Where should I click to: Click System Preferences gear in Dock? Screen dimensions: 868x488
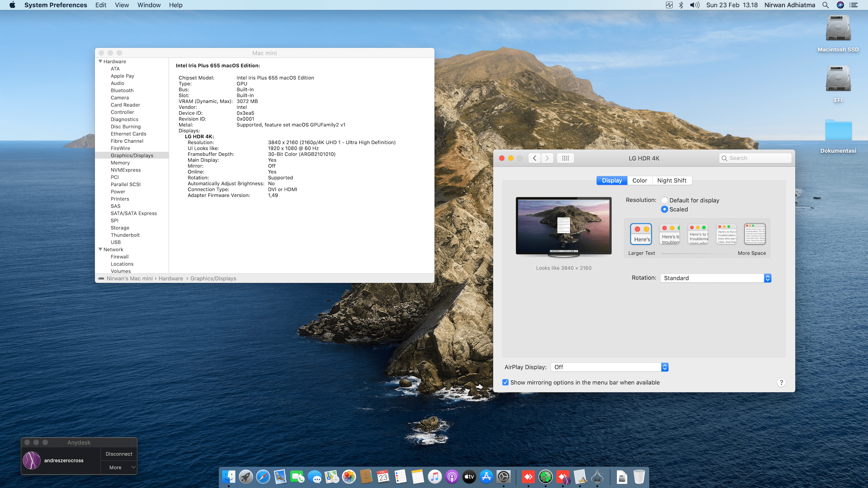point(504,477)
